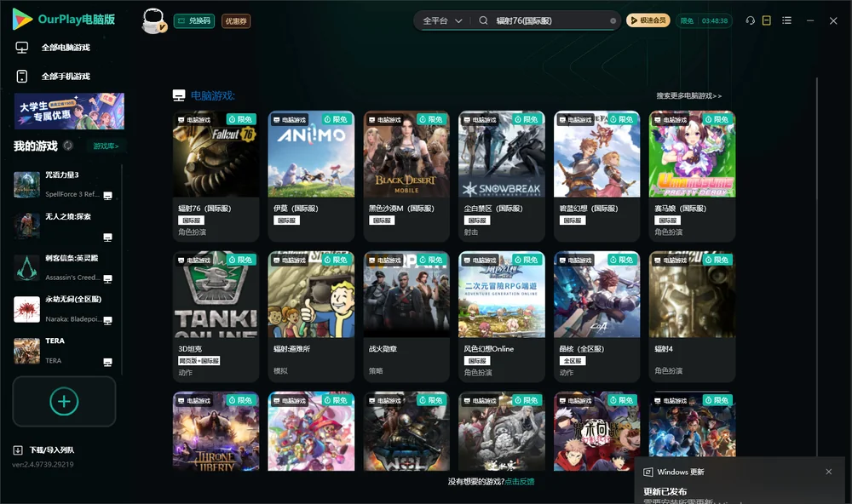Click the 限免 countdown timer button
Screen dimensions: 852x504
(x=705, y=20)
